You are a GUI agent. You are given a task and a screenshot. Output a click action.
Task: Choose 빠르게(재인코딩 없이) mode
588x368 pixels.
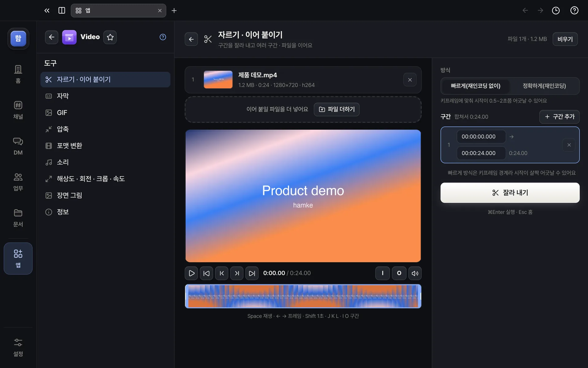(476, 86)
